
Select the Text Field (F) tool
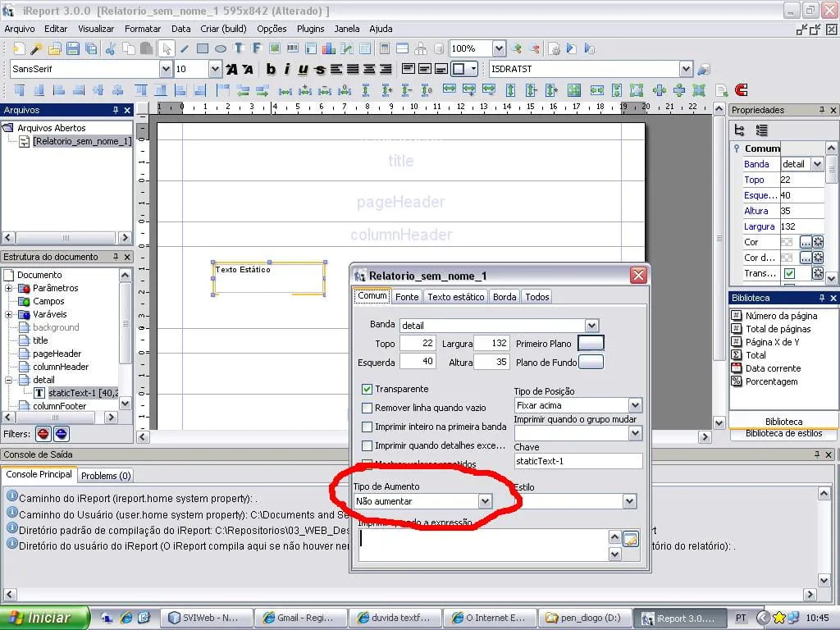[257, 49]
